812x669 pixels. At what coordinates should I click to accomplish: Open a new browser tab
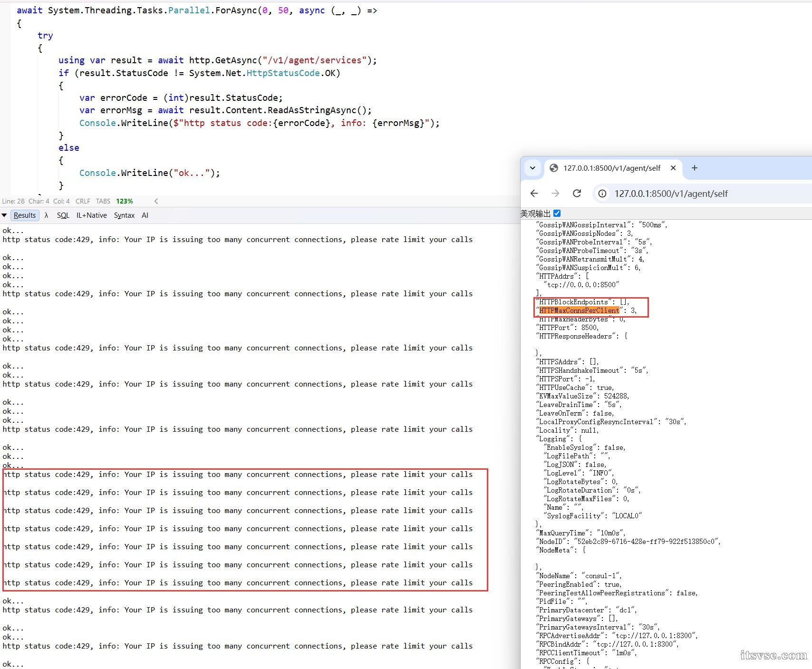pos(695,168)
